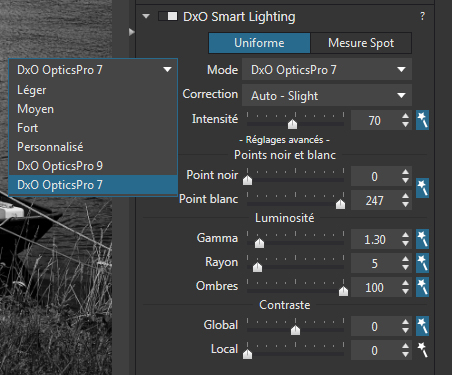Click the Gamma magic wand icon
Screen dimensions: 452x375
click(x=422, y=239)
